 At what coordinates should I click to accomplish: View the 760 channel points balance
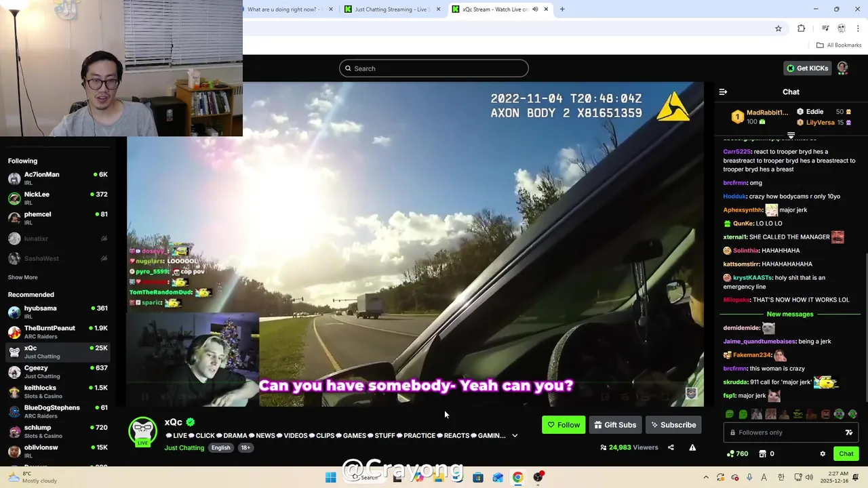click(x=737, y=453)
